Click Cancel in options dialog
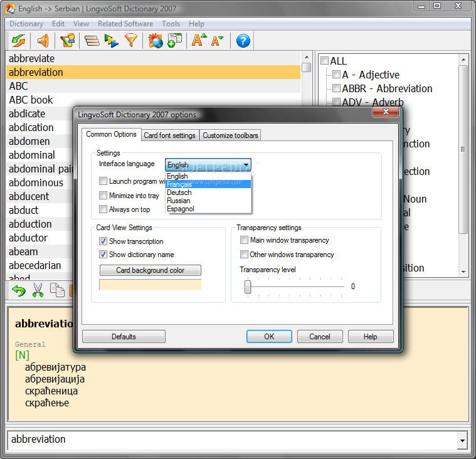Viewport: 476px width, 459px height. pyautogui.click(x=320, y=336)
